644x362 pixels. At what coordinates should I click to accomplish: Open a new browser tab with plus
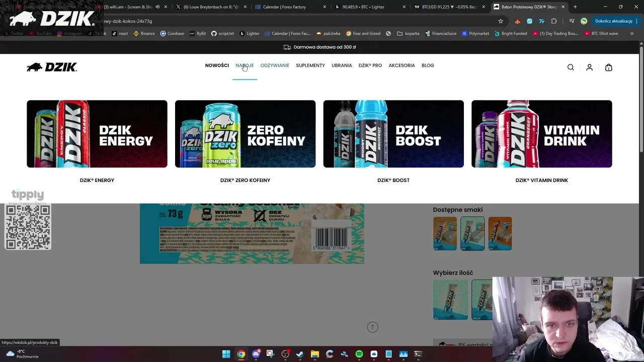click(x=575, y=7)
